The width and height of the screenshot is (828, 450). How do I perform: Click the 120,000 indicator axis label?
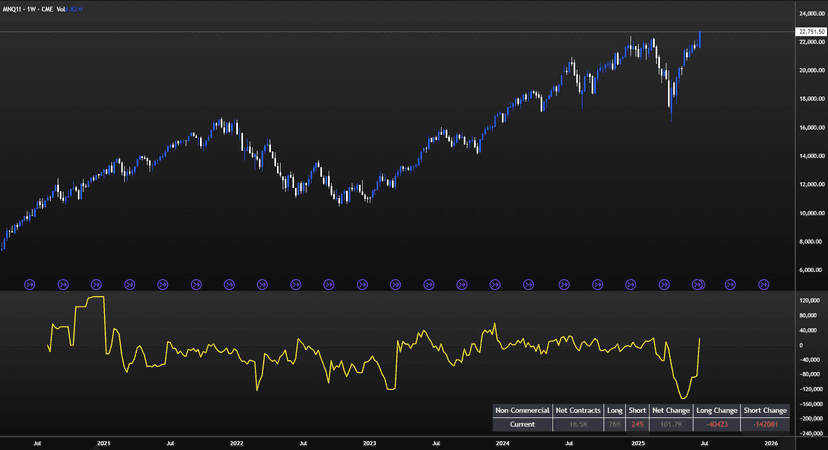(810, 301)
